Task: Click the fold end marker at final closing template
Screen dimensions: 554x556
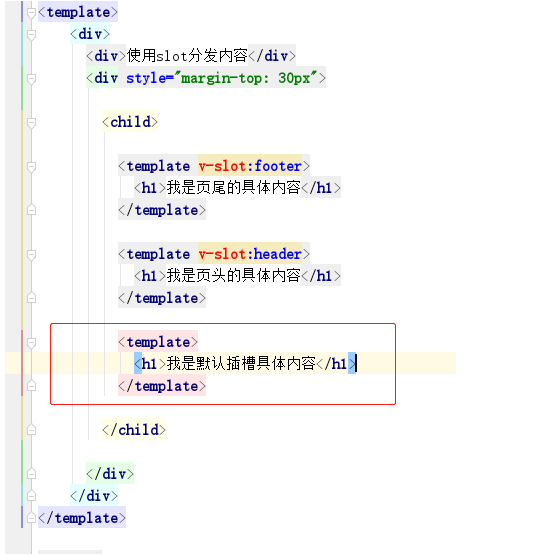Action: [x=31, y=518]
